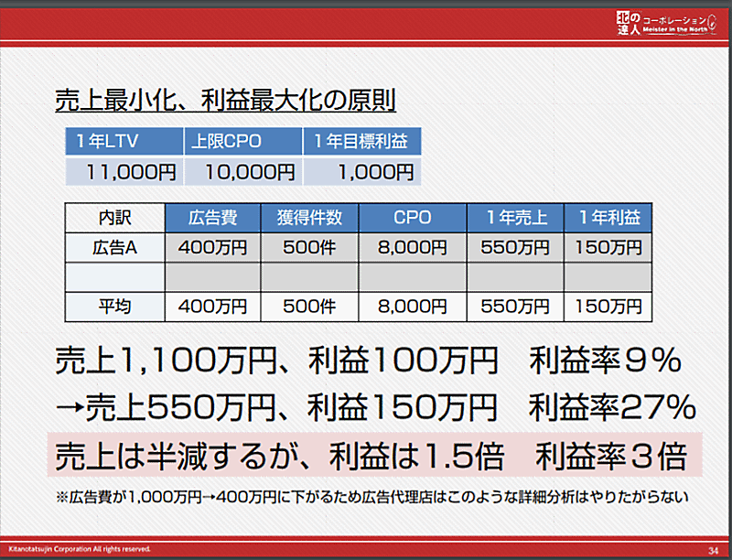Click the 広告費 column header
This screenshot has width=732, height=560.
pos(212,218)
